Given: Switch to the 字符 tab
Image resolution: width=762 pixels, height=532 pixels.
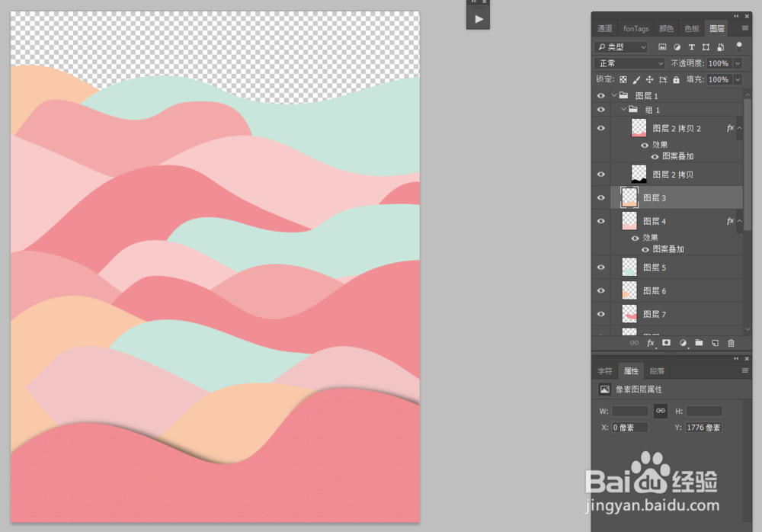Looking at the screenshot, I should (604, 371).
